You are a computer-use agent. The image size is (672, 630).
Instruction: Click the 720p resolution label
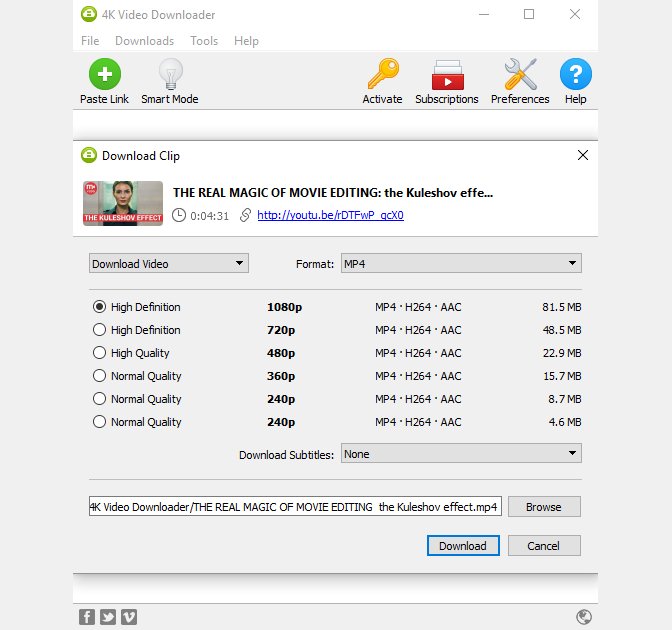pyautogui.click(x=281, y=330)
